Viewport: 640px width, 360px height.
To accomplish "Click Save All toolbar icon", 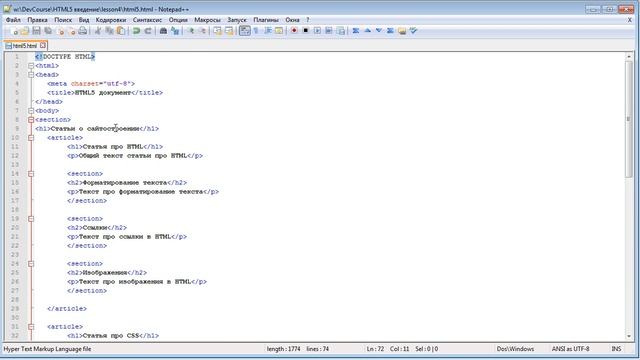I will [x=48, y=31].
